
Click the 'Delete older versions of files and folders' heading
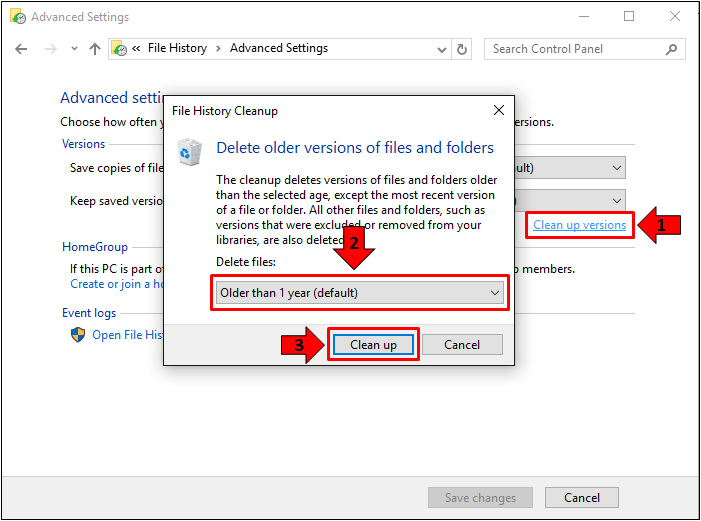[x=355, y=148]
